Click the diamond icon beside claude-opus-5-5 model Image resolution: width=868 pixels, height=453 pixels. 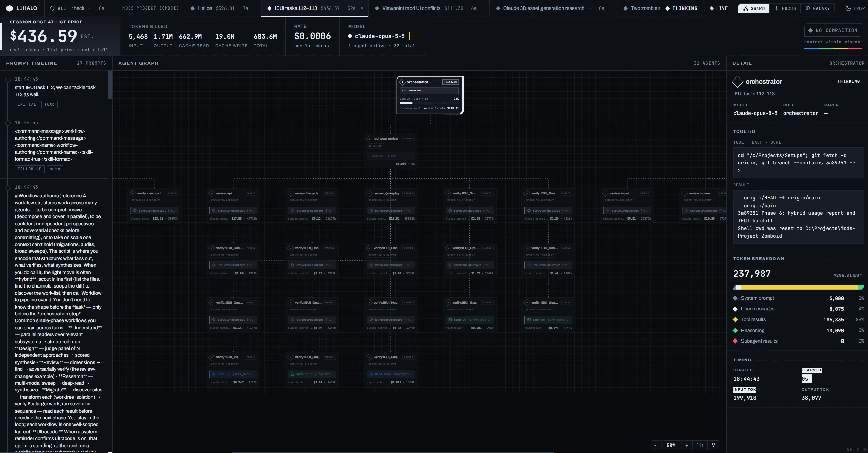pyautogui.click(x=350, y=36)
